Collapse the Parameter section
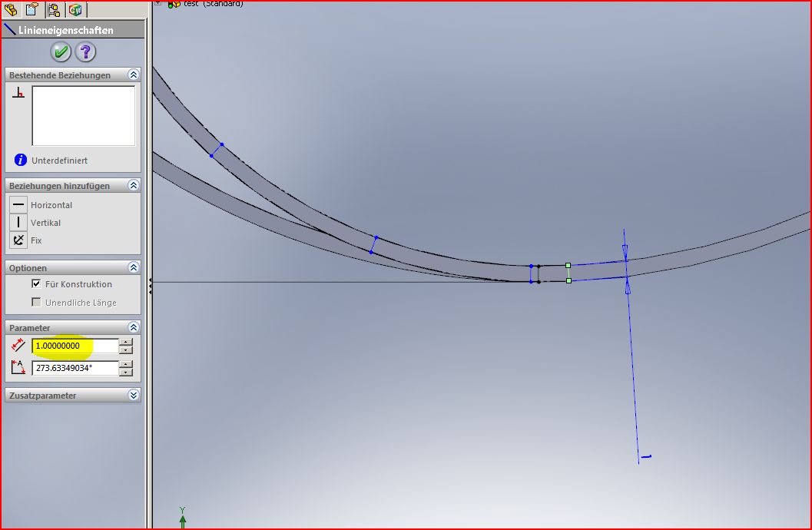812x530 pixels. [133, 327]
